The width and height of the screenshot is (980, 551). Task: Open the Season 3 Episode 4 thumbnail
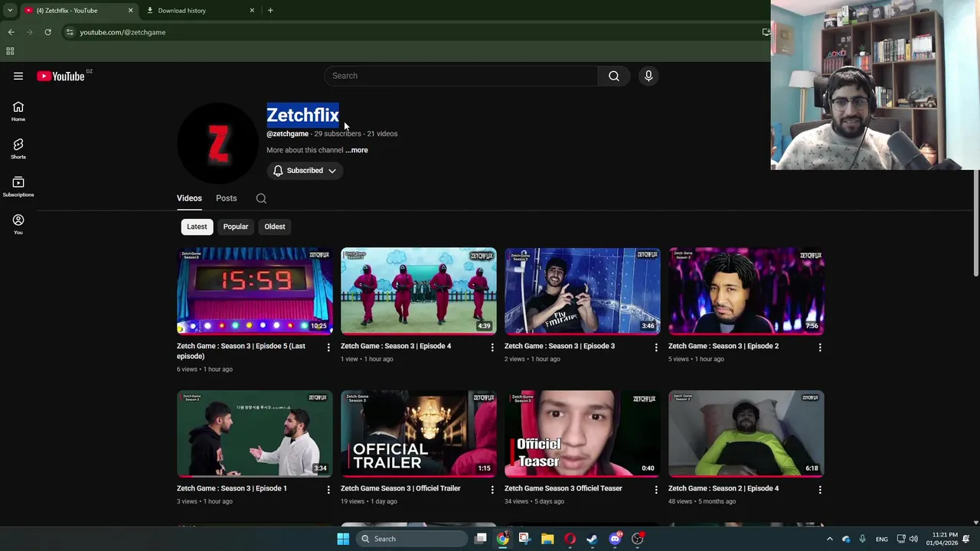(x=419, y=291)
